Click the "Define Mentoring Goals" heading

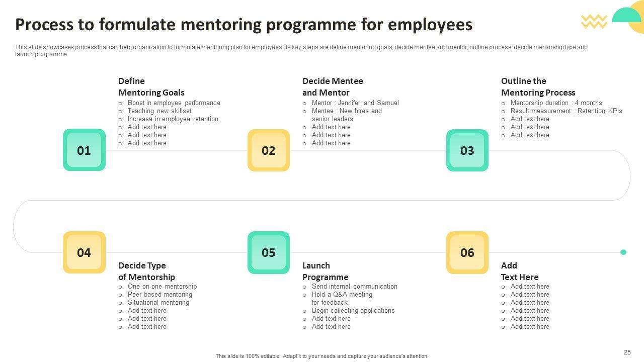151,86
